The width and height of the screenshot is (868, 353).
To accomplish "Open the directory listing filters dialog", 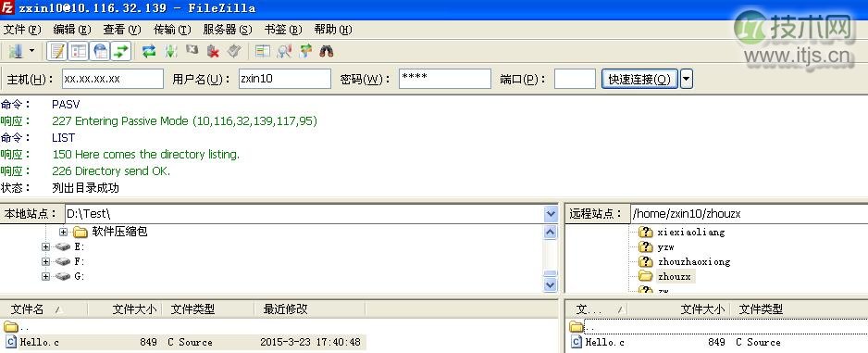I will [263, 52].
